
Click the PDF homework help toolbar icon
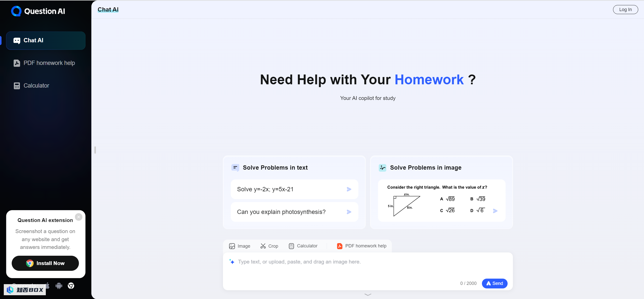[x=340, y=246]
